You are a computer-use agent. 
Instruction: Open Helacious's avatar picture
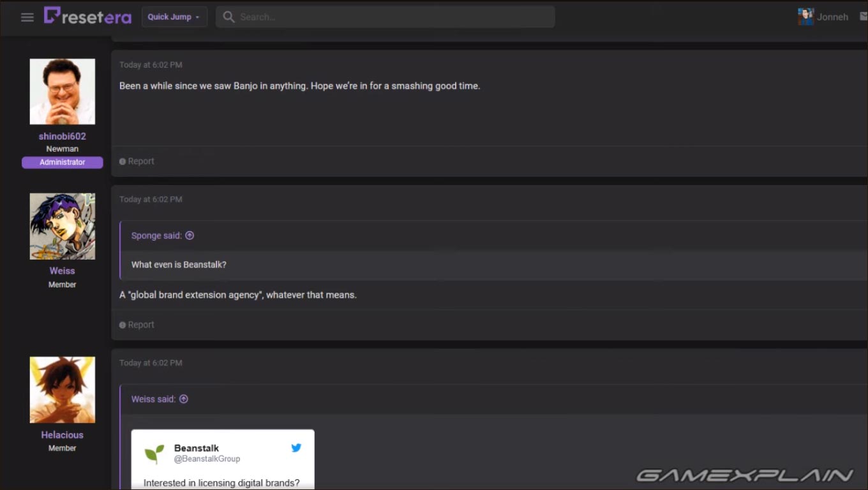click(x=63, y=390)
